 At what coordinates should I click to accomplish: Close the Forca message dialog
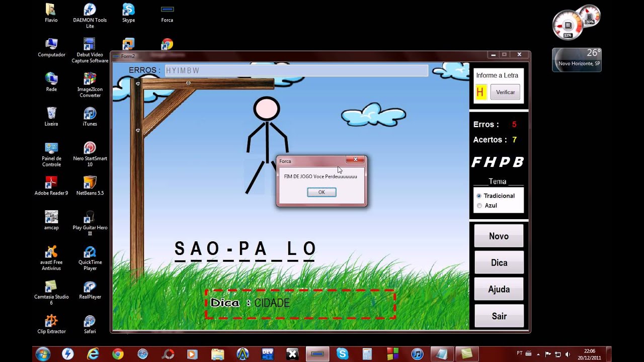(x=355, y=160)
